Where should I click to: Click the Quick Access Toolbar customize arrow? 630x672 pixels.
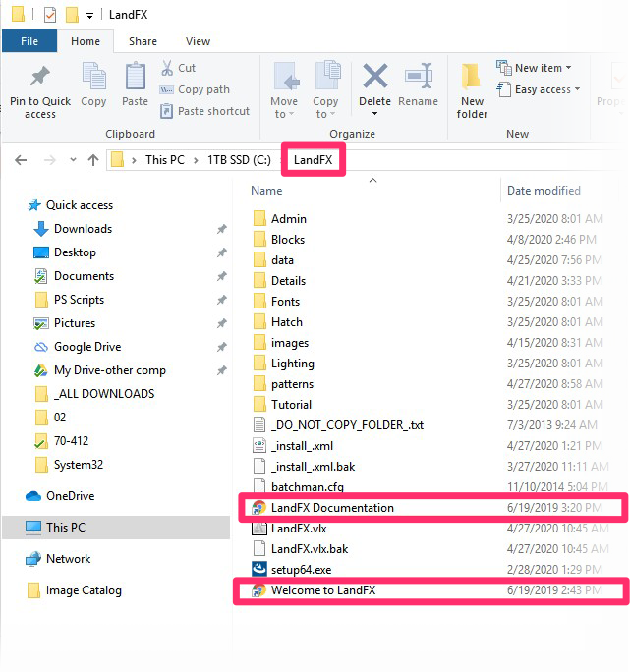click(89, 16)
